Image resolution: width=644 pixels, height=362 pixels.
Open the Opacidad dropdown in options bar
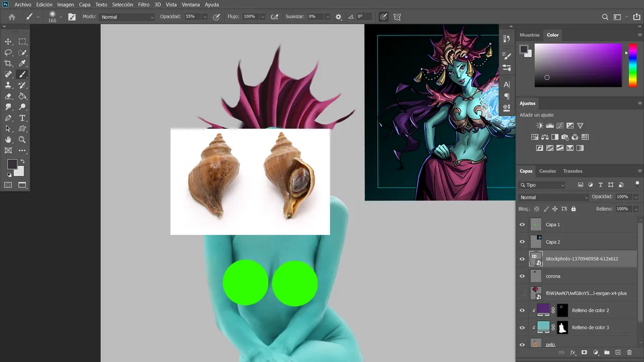pos(205,17)
